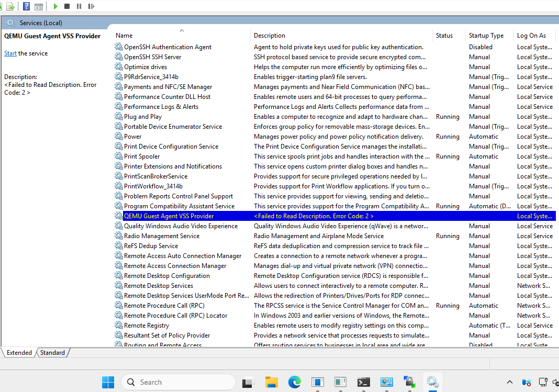Open the Windows Start menu icon
This screenshot has width=559, height=392.
[108, 383]
